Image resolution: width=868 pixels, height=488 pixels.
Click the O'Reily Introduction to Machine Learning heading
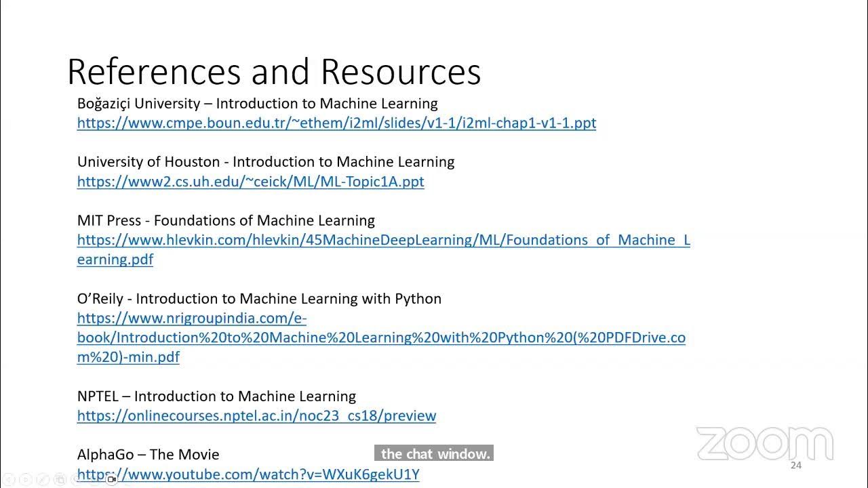coord(259,298)
